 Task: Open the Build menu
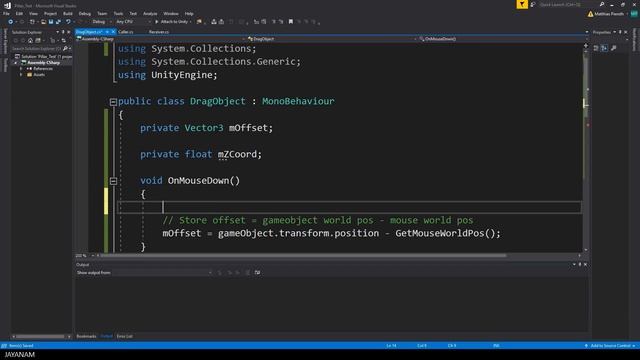tap(68, 13)
